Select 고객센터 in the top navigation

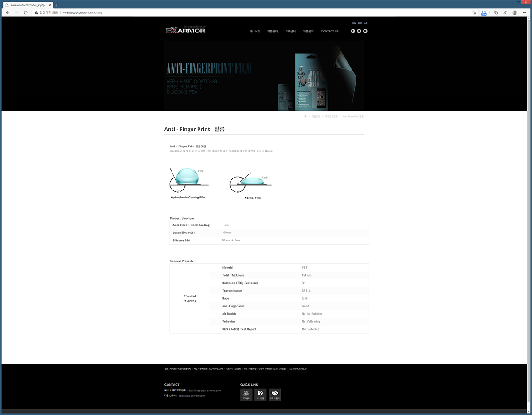tap(290, 32)
